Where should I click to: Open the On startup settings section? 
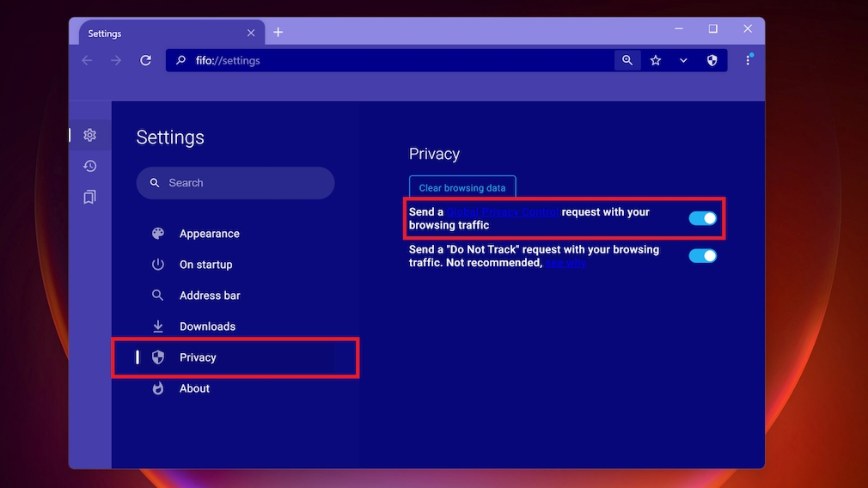[x=205, y=265]
